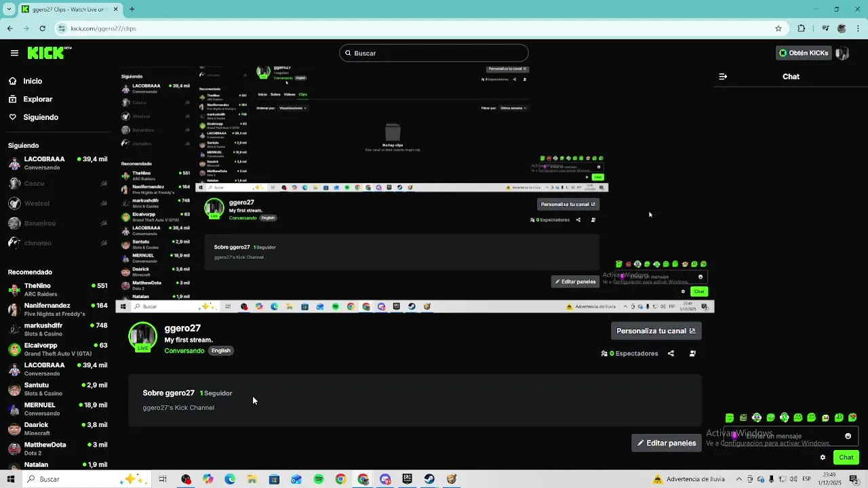The width and height of the screenshot is (868, 488).
Task: Open Chrome three-dot menu
Action: click(858, 28)
